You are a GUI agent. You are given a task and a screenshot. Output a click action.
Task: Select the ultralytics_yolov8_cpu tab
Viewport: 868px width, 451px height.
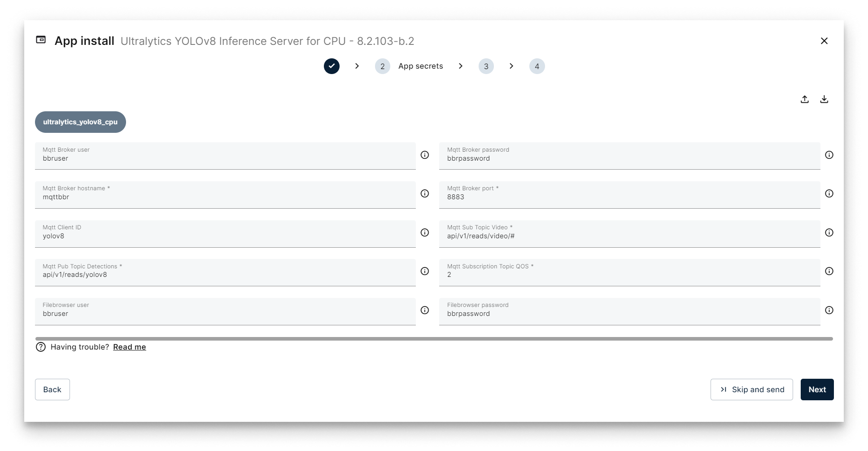(80, 122)
